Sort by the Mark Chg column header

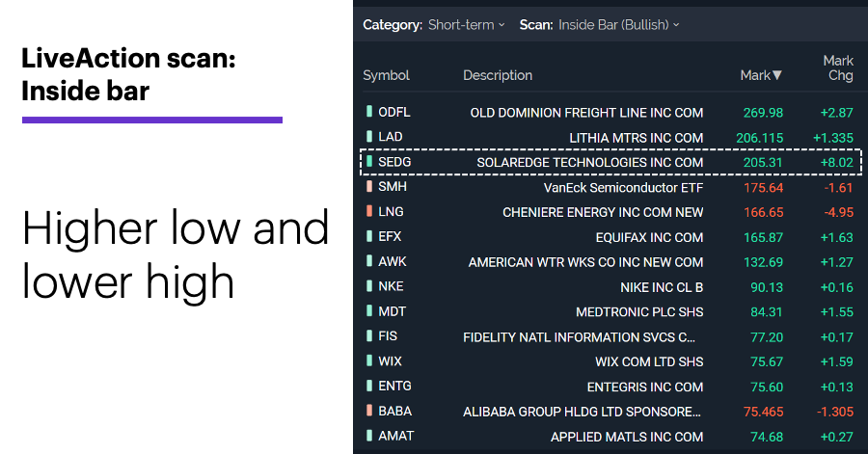pos(839,68)
